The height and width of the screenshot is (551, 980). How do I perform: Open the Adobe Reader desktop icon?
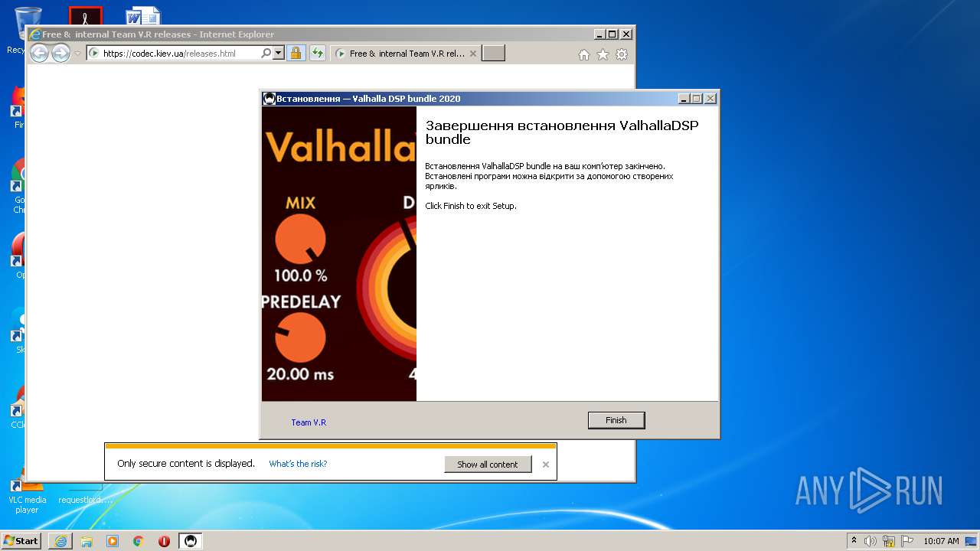coord(85,16)
